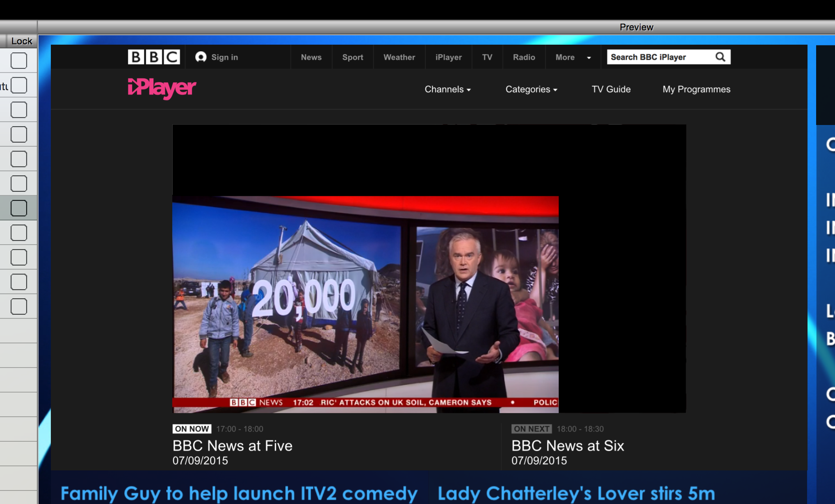Open BBC News at Six programme title

coord(568,446)
